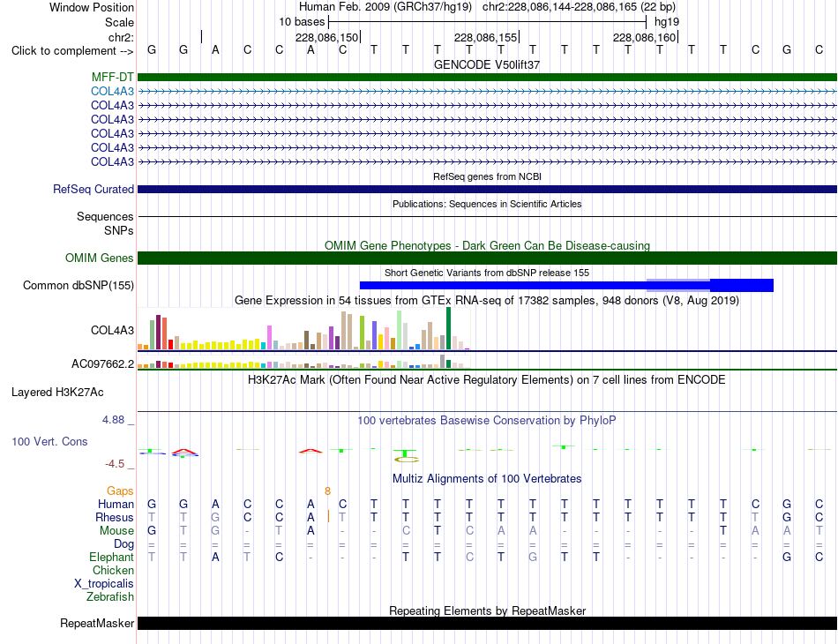Viewport: 838px width, 644px height.
Task: Click the 4.88 PhyloP upper value
Action: 113,420
